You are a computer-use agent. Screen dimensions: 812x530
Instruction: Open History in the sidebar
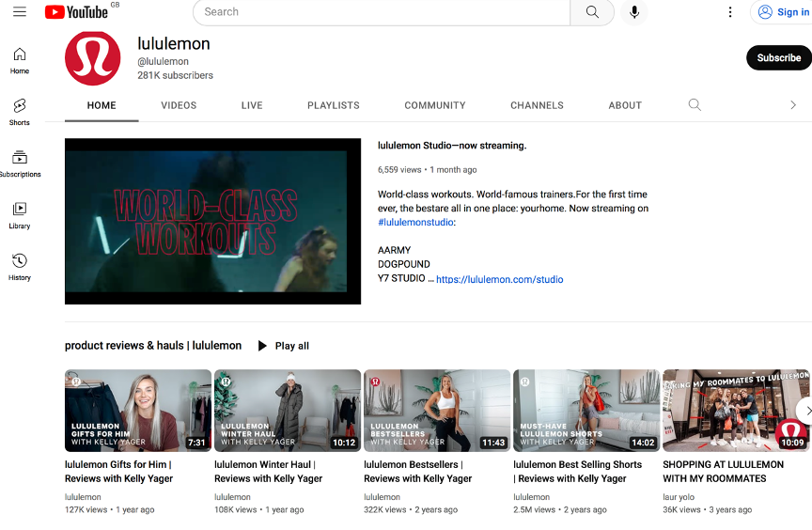pyautogui.click(x=20, y=268)
